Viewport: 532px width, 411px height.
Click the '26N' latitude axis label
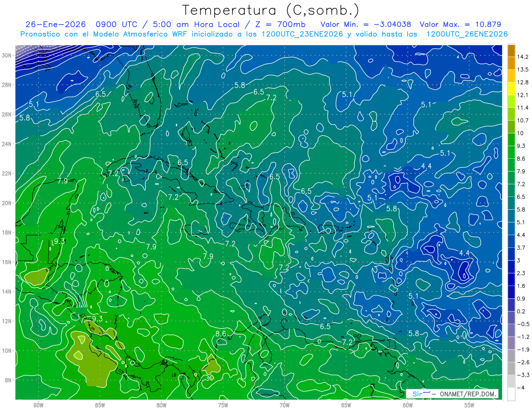(x=7, y=114)
